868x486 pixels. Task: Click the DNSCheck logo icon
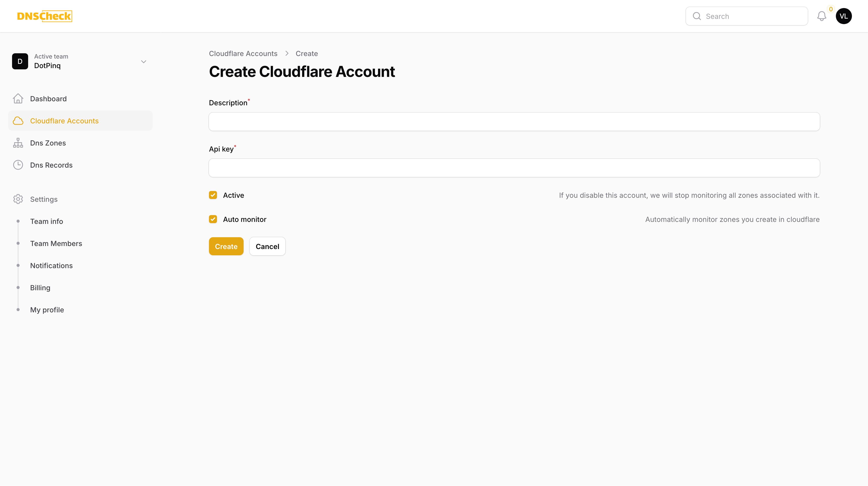click(45, 16)
